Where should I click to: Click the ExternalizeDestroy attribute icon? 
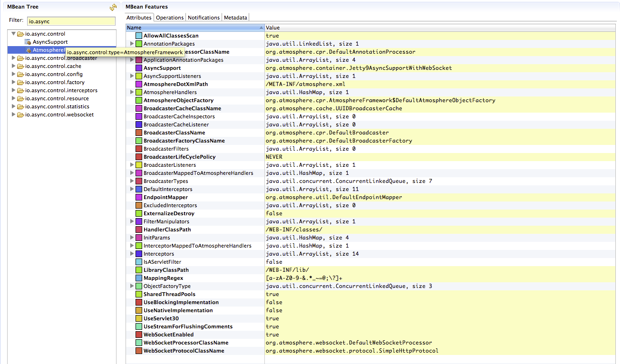tap(139, 213)
